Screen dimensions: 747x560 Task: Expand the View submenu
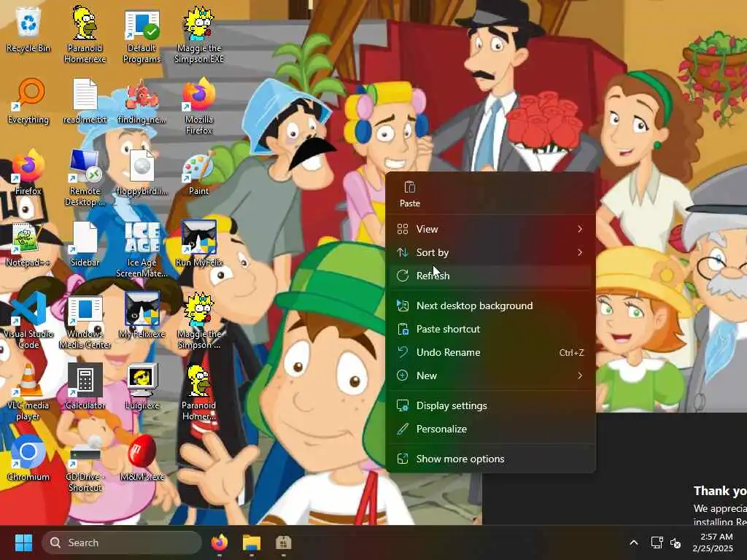(x=490, y=229)
